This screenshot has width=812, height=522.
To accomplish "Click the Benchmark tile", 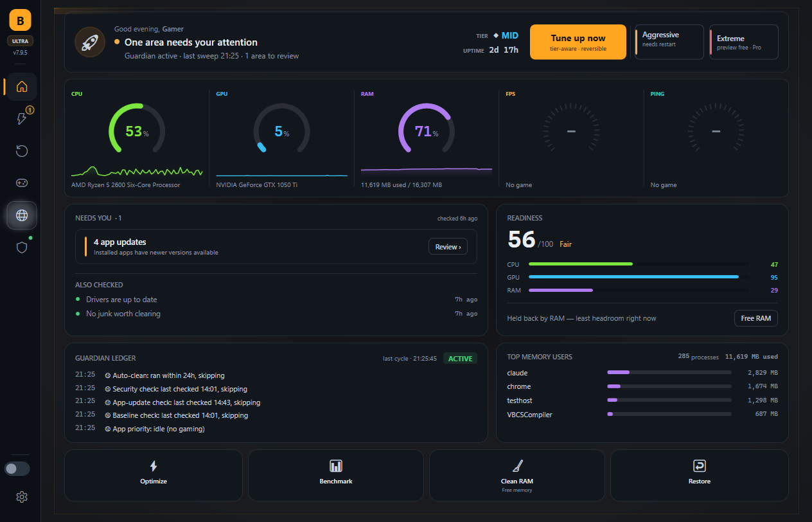I will click(336, 475).
